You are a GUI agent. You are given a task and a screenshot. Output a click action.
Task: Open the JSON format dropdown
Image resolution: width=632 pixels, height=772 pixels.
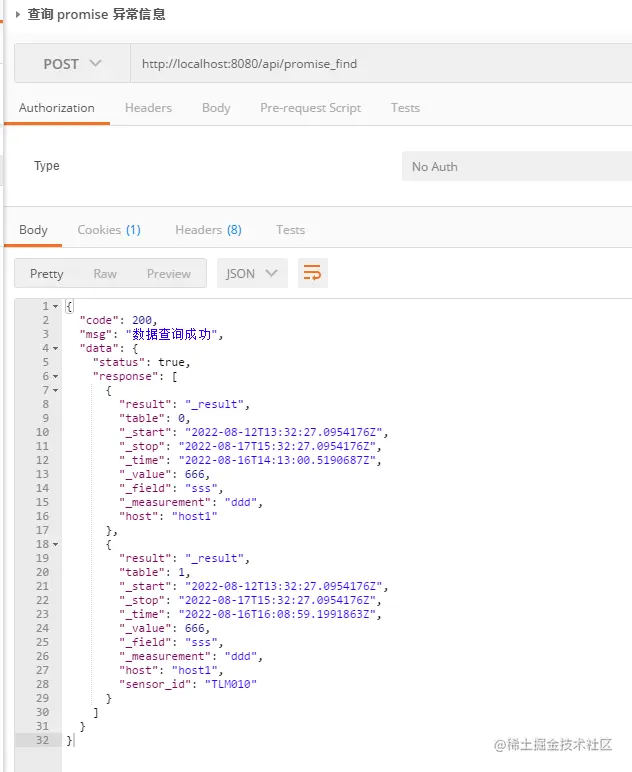(x=252, y=273)
